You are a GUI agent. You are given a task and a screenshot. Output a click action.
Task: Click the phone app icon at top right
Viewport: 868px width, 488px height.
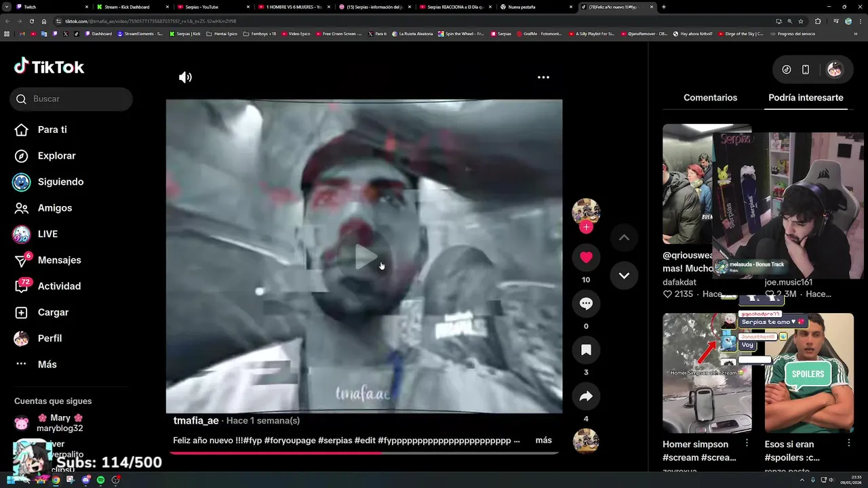tap(806, 69)
